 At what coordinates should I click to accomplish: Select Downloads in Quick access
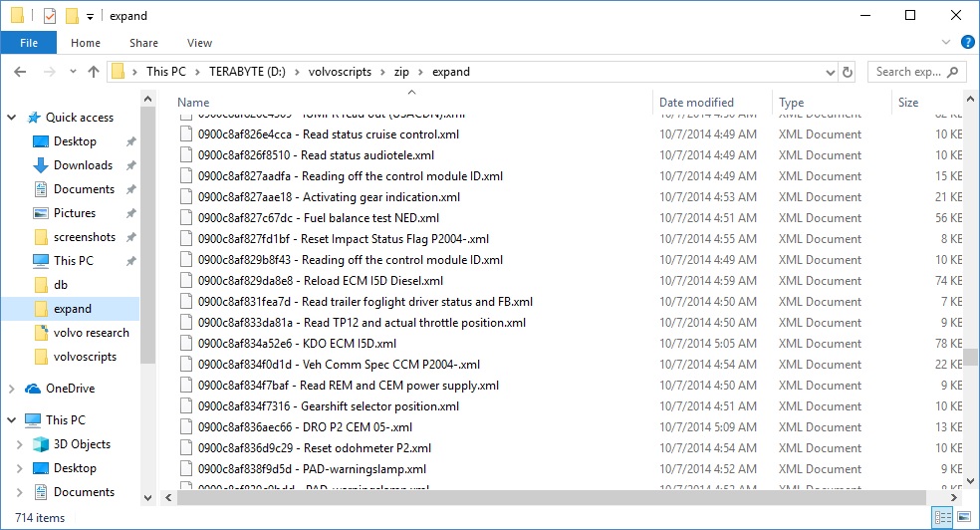(83, 165)
